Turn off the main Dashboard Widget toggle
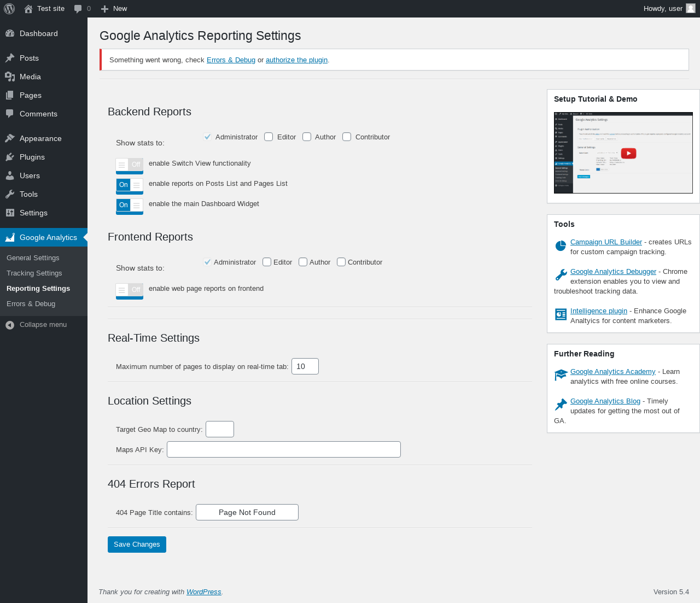 [130, 206]
